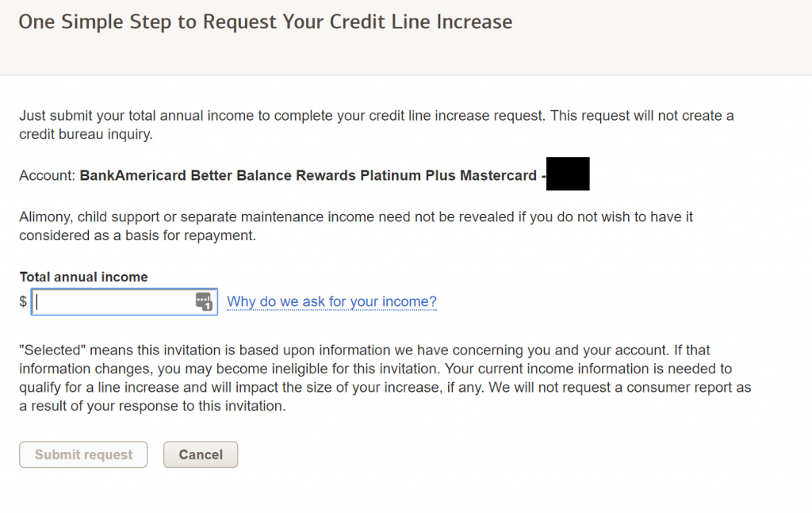812x513 pixels.
Task: Click the Submit request button
Action: coord(83,454)
